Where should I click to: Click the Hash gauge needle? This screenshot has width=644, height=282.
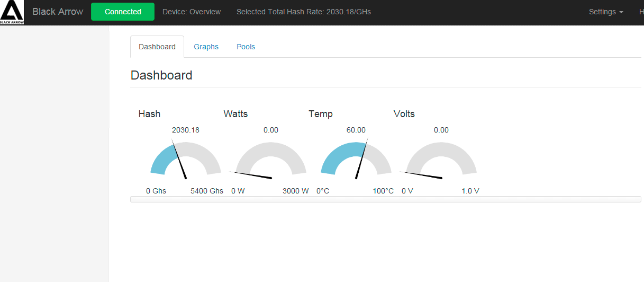tap(180, 160)
